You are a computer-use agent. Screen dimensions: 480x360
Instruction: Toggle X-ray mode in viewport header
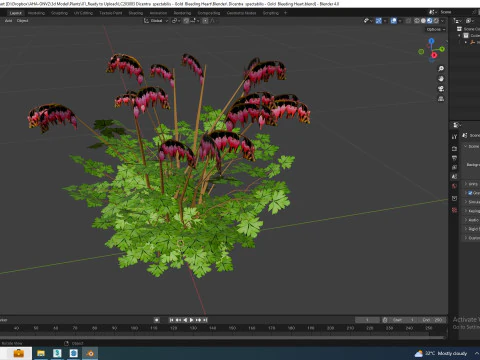pos(408,21)
